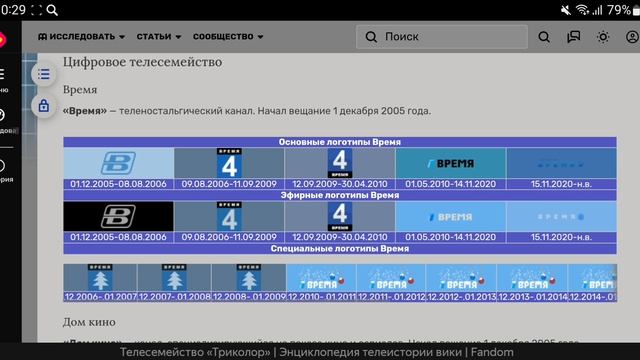Open the Christmas tree logo 12.2006-01.2007
Image resolution: width=640 pixels, height=360 pixels.
[100, 278]
